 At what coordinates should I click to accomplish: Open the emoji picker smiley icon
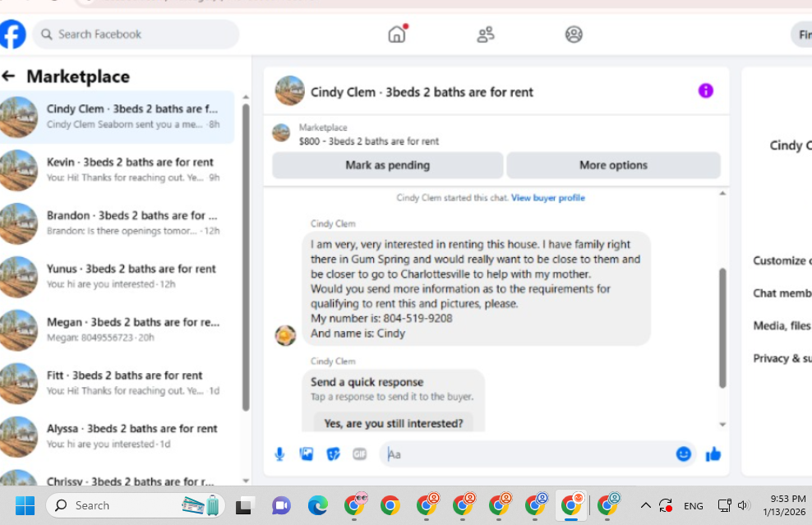coord(684,454)
